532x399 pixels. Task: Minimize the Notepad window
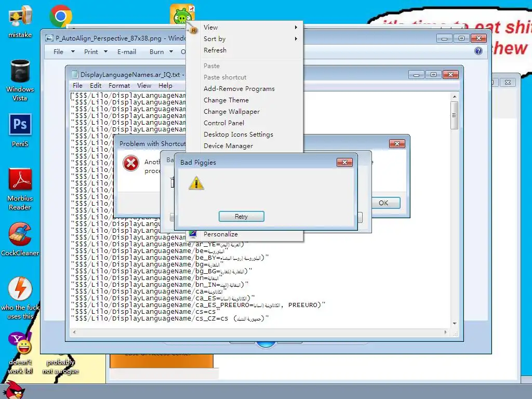[416, 75]
